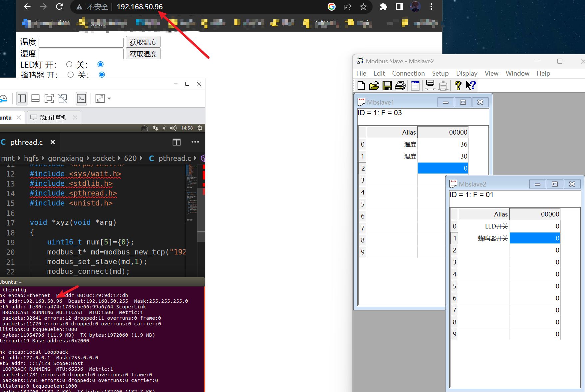Click New document icon in Modbus Slave toolbar
The width and height of the screenshot is (585, 392).
361,86
